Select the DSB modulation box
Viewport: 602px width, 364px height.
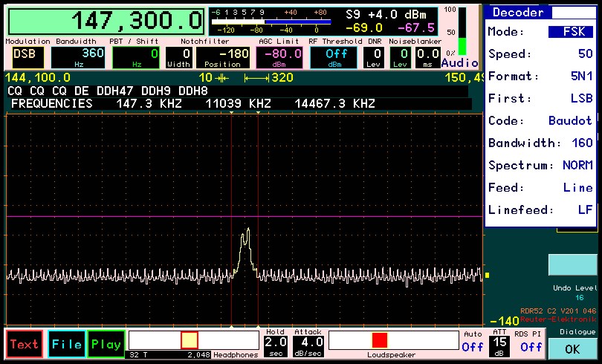[27, 57]
